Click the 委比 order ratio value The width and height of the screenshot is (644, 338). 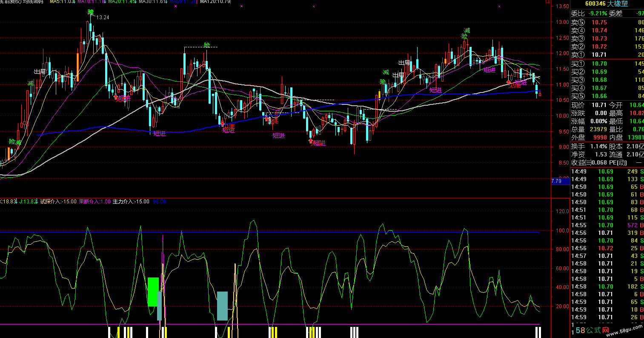pos(595,13)
